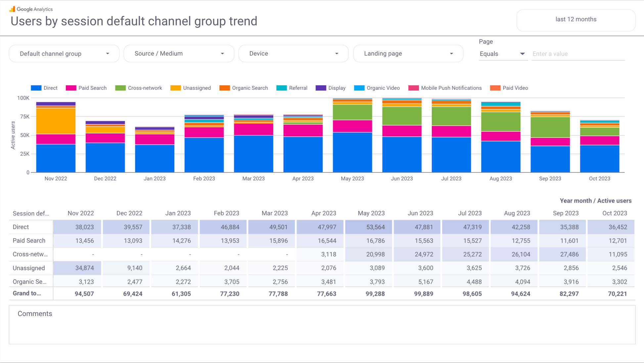The image size is (644, 363).
Task: Click the Paid Search legend swatch
Action: tap(71, 88)
